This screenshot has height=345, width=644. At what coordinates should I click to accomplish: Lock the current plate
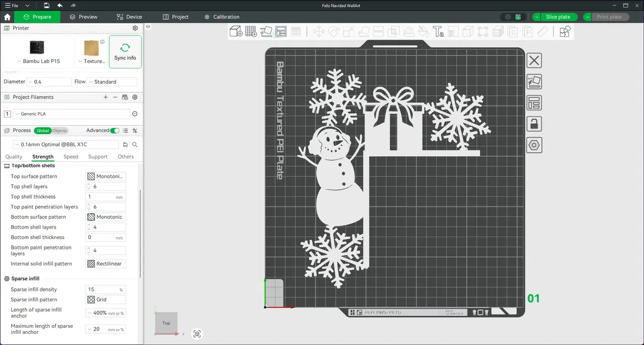534,124
